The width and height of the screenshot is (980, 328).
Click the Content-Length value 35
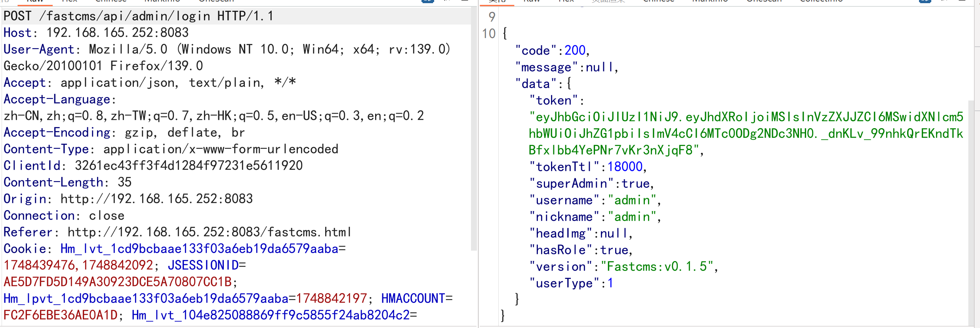(124, 182)
